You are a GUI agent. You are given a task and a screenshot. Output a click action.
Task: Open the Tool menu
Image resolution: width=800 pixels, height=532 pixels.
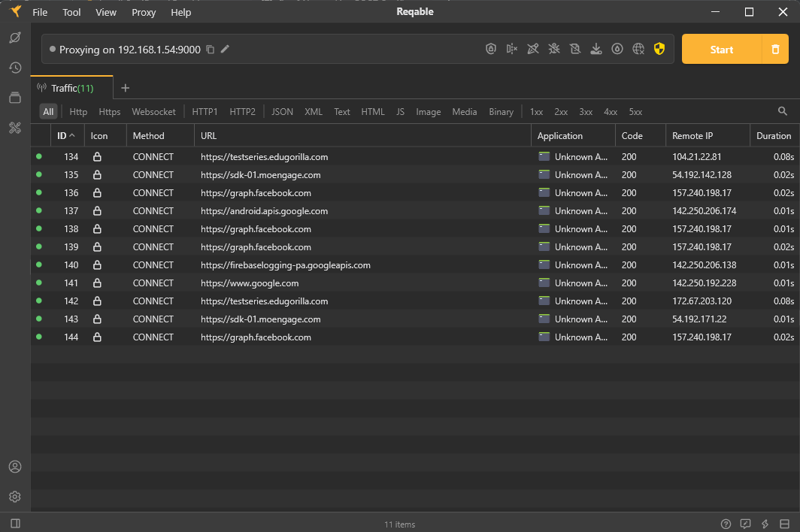[71, 12]
